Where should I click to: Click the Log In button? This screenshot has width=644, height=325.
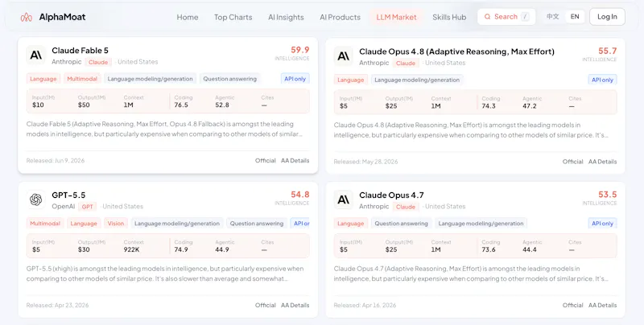tap(607, 17)
